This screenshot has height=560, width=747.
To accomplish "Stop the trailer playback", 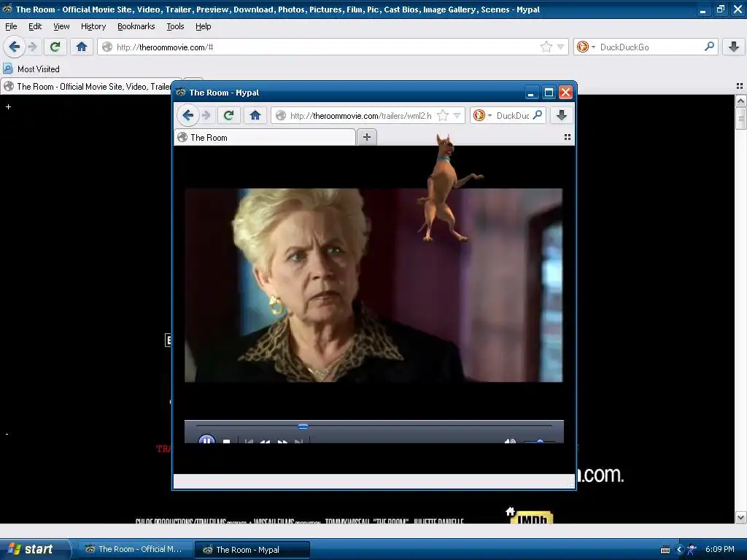I will tap(227, 441).
